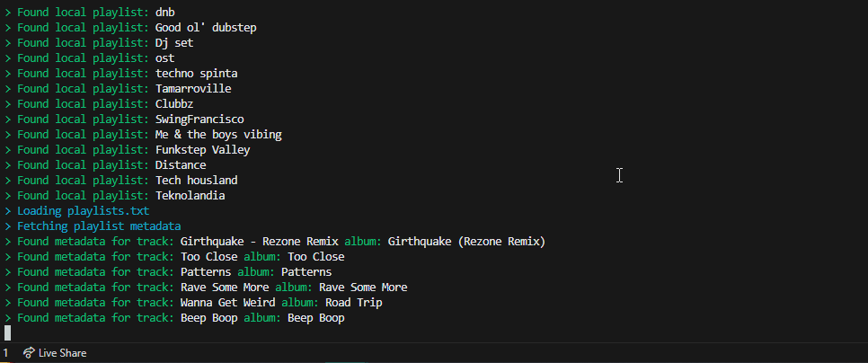Click album name 'Road Trip'
This screenshot has width=868, height=363.
[x=354, y=303]
